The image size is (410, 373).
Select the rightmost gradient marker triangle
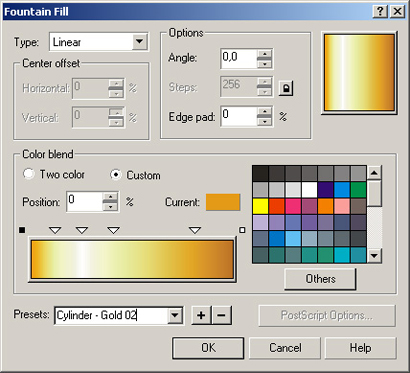(x=195, y=230)
